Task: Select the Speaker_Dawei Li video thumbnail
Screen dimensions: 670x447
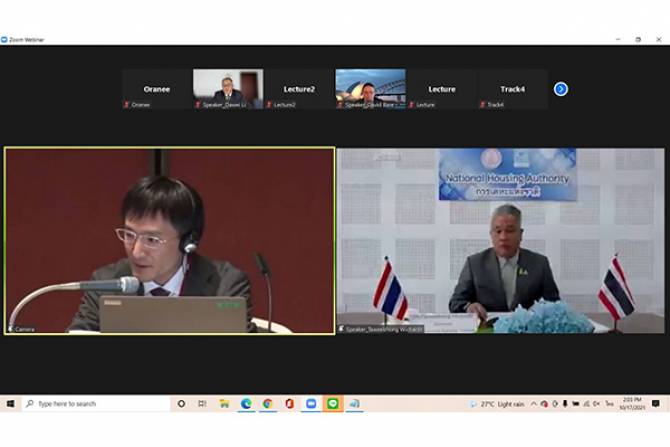Action: coord(228,88)
